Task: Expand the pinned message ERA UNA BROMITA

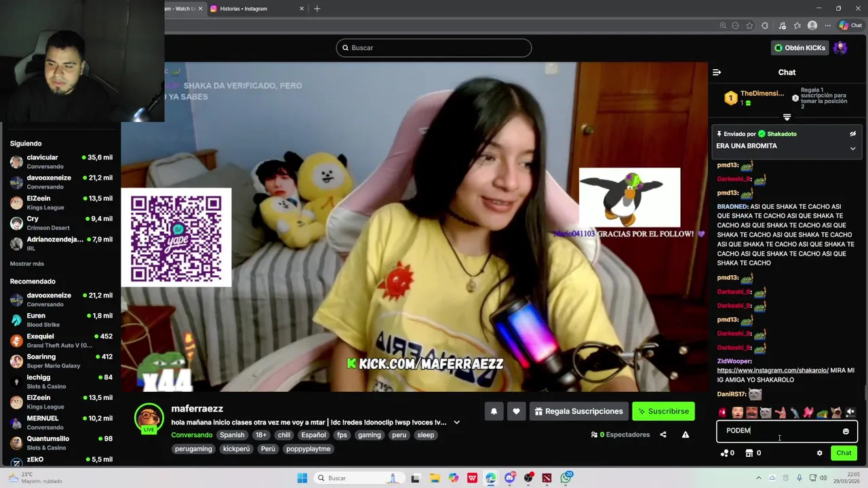Action: click(852, 148)
